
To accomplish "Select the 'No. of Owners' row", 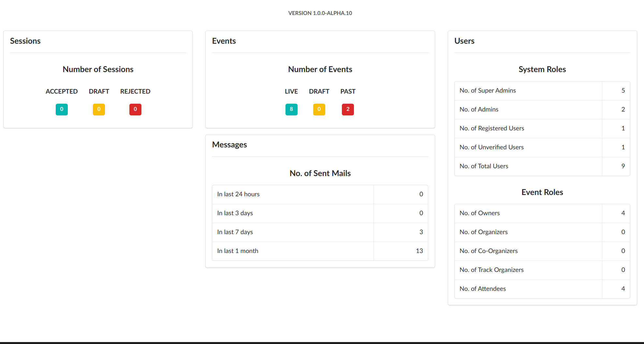I will pos(542,213).
